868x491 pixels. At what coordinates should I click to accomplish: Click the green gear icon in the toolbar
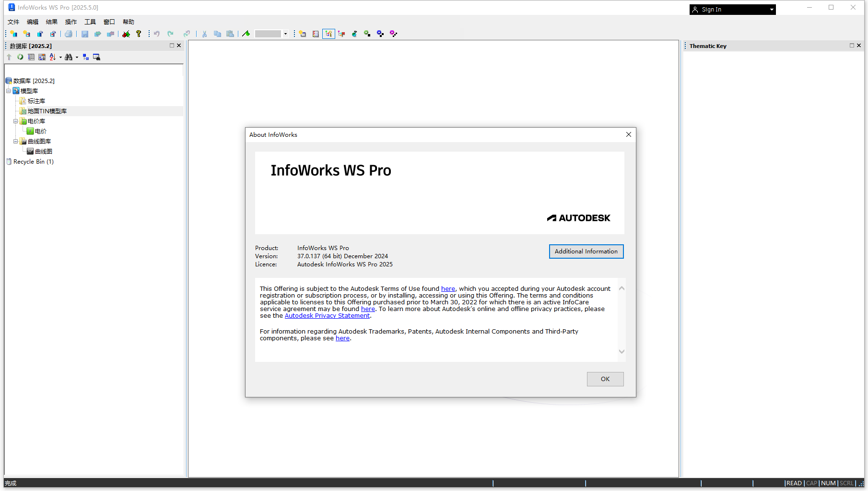[x=367, y=34]
